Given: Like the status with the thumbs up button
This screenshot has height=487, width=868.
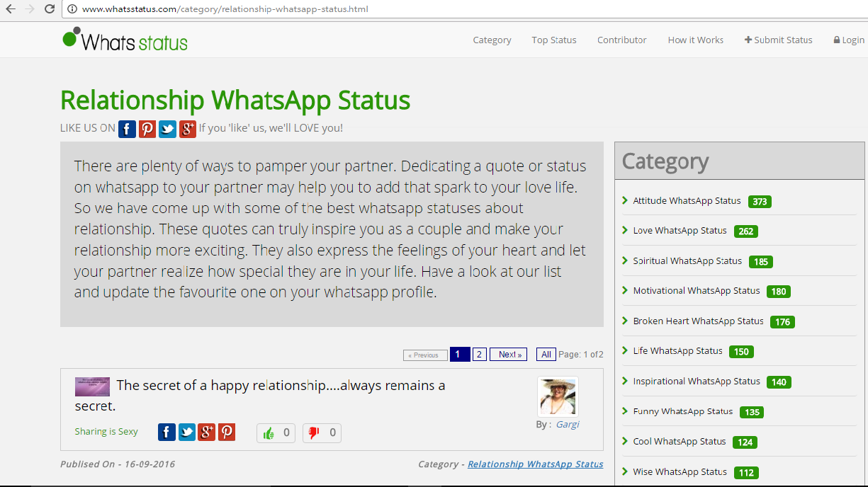Looking at the screenshot, I should click(276, 432).
